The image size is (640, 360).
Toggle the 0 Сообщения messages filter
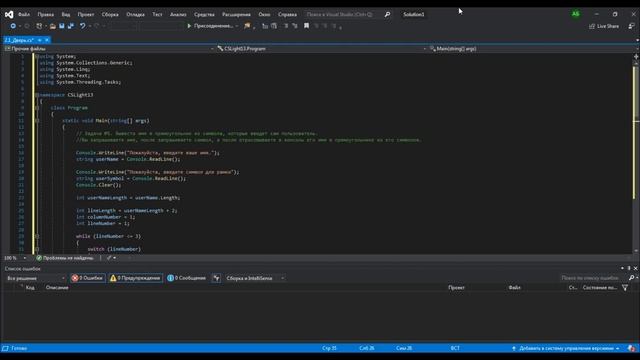[x=187, y=278]
